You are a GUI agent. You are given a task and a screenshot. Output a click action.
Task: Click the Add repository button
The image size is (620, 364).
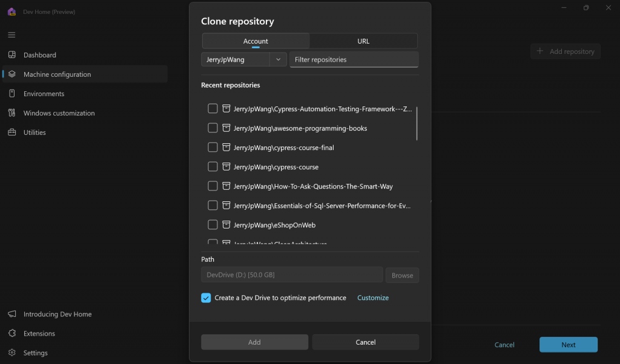565,51
